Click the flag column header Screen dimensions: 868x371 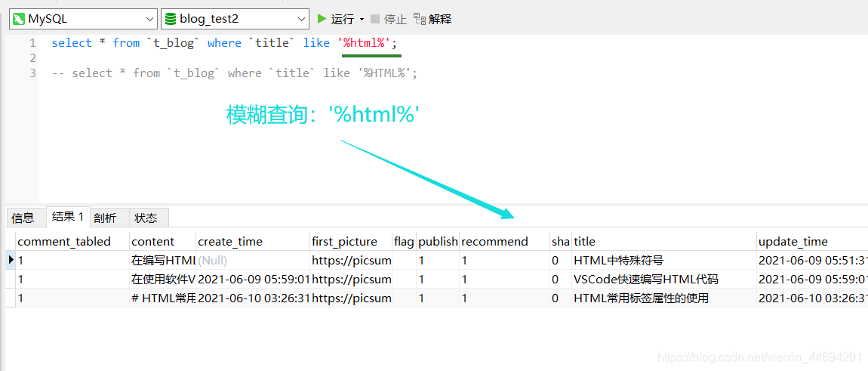point(404,241)
